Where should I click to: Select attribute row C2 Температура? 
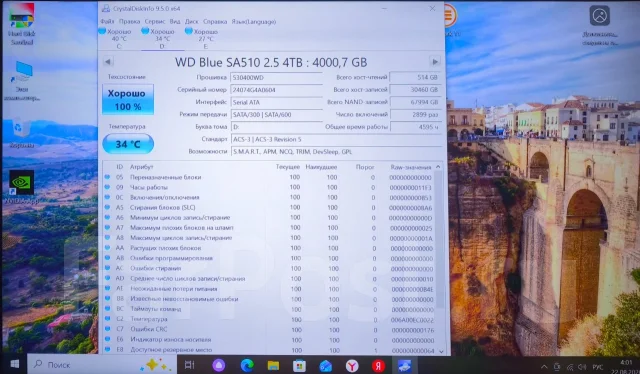269,320
